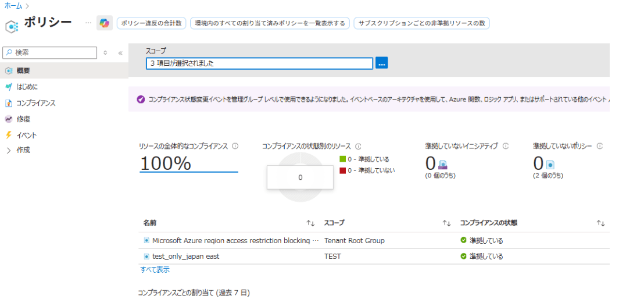Sort the table by スコープ column
644x299 pixels.
[446, 223]
